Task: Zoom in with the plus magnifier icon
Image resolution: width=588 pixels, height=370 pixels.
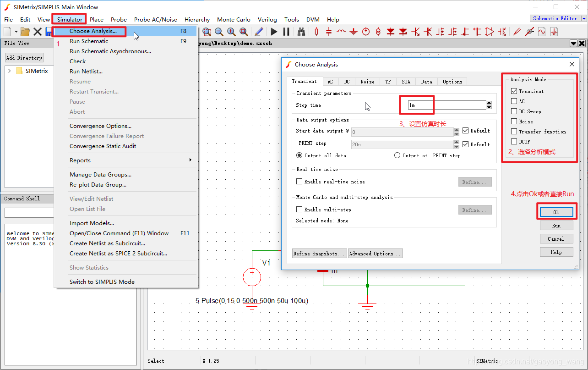Action: [x=231, y=32]
